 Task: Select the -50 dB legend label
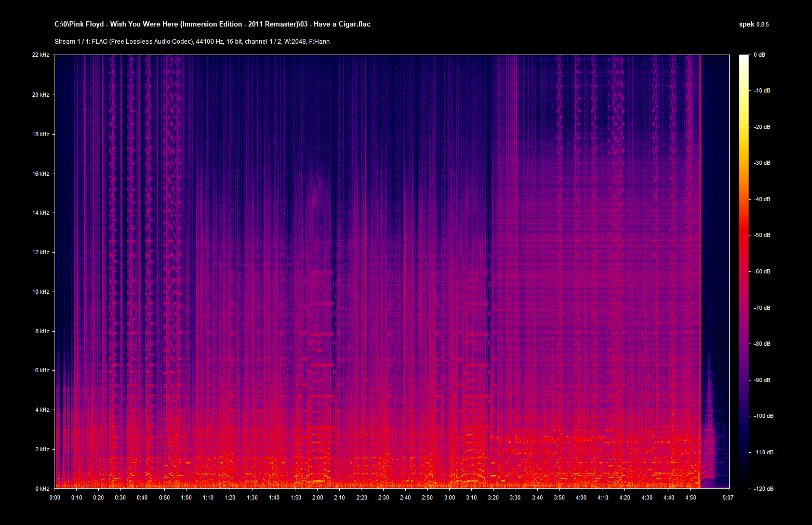[762, 235]
